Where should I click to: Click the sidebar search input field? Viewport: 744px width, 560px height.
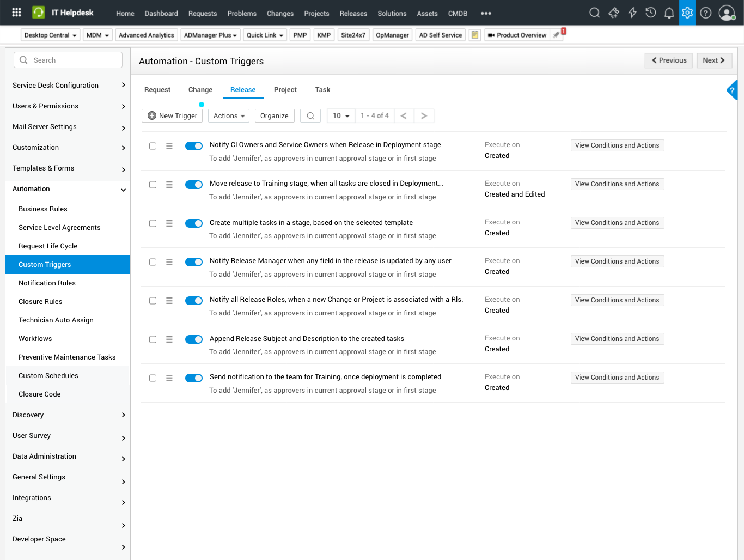coord(68,60)
